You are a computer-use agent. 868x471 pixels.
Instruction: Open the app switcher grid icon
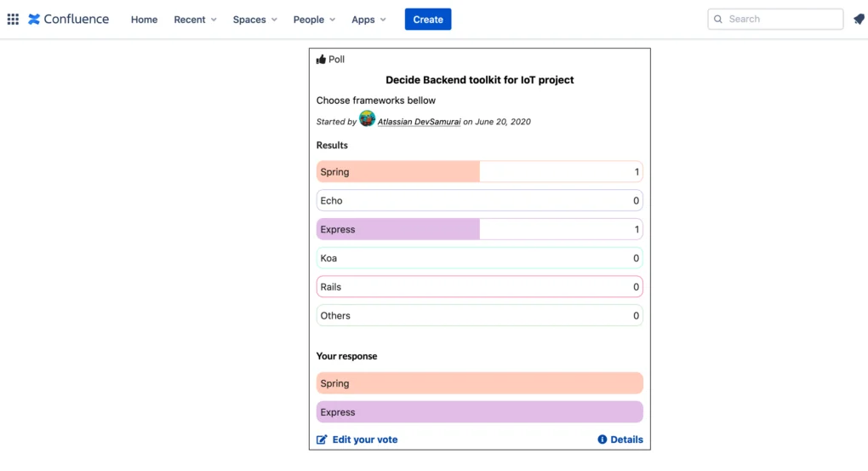13,20
